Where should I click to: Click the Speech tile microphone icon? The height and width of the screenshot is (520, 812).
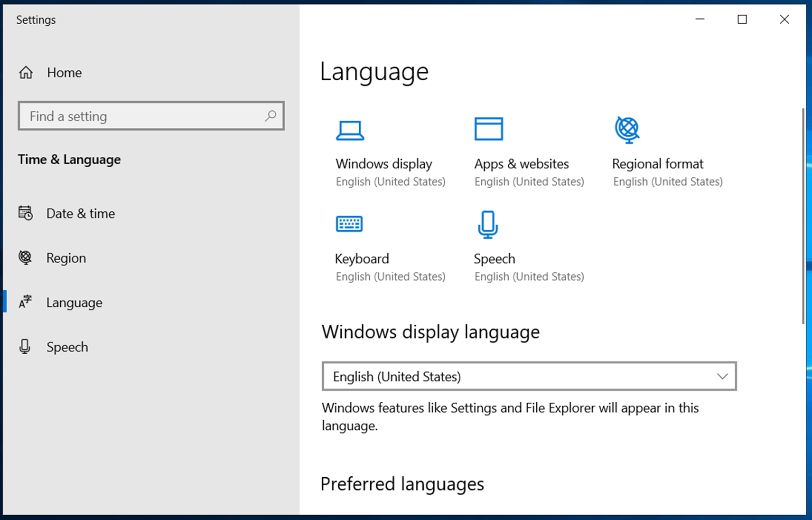488,225
